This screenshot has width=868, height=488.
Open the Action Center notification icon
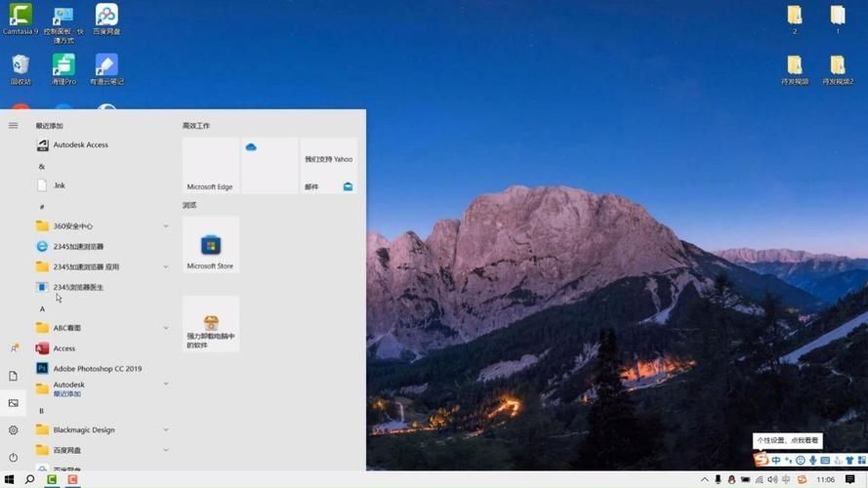pyautogui.click(x=849, y=479)
